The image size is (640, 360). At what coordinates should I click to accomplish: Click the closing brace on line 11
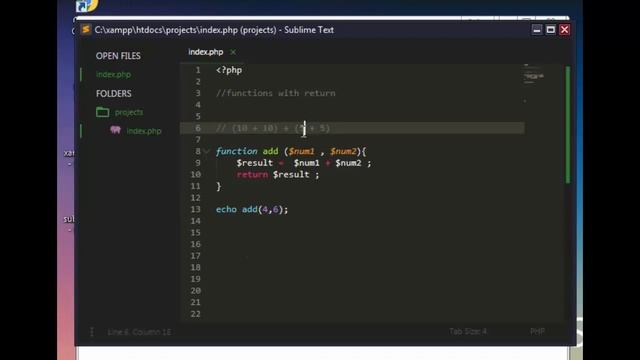click(219, 186)
